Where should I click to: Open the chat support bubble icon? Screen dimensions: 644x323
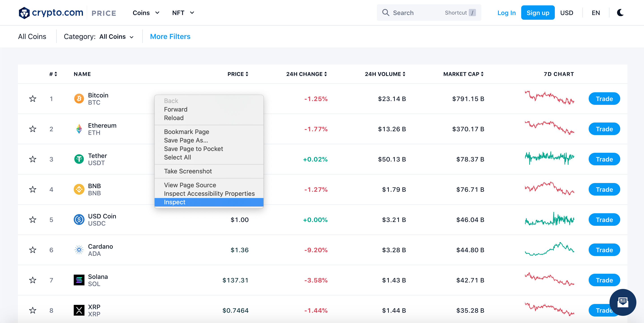tap(622, 302)
